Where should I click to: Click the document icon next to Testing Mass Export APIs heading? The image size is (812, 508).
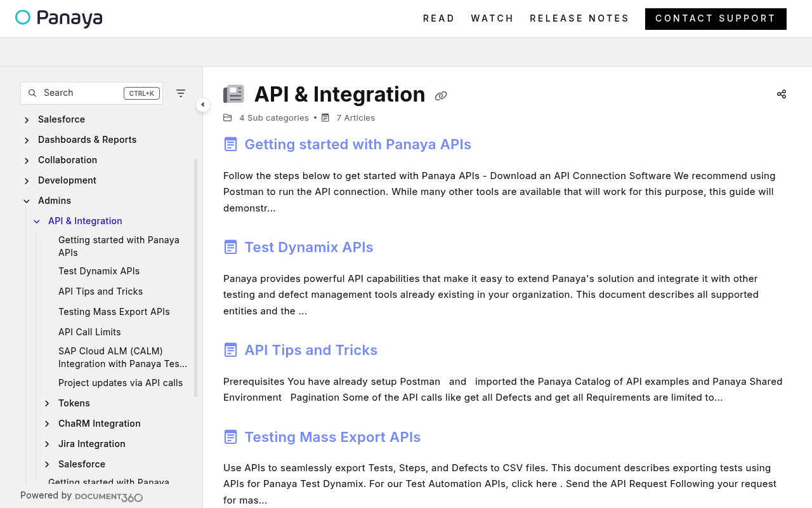click(230, 437)
